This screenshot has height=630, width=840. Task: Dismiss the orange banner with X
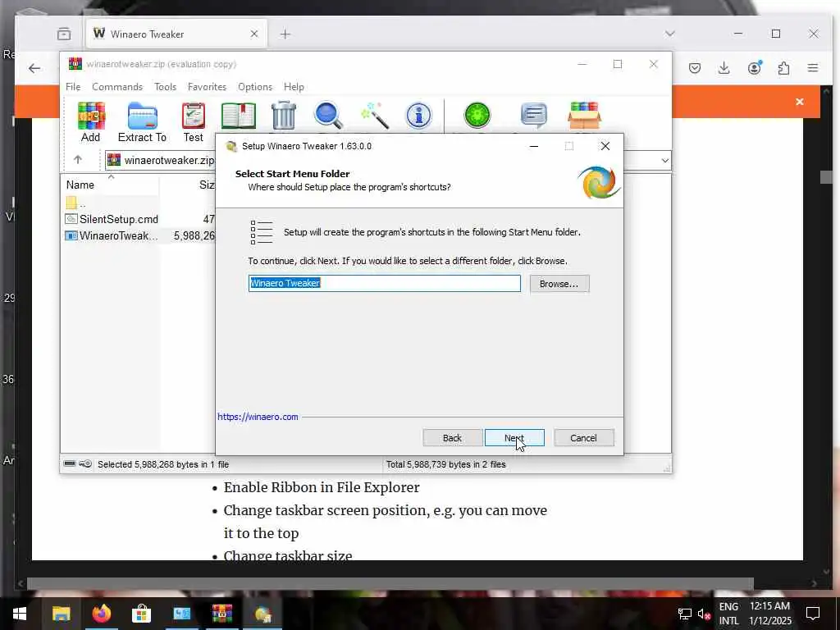[799, 102]
